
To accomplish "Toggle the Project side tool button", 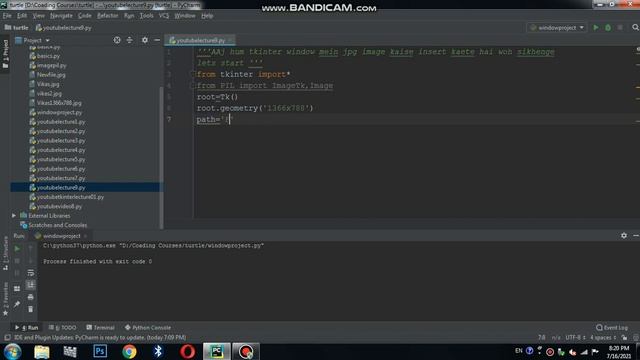I will click(x=5, y=53).
